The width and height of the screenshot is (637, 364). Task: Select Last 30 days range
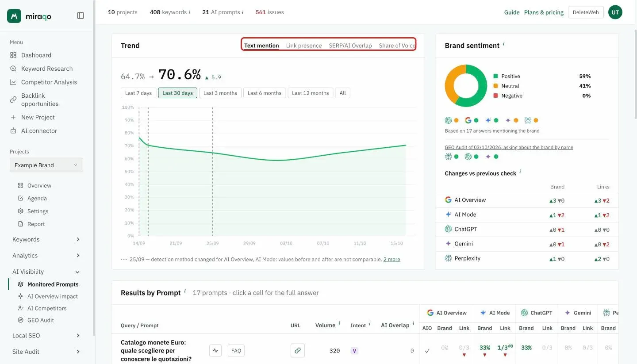pyautogui.click(x=177, y=93)
